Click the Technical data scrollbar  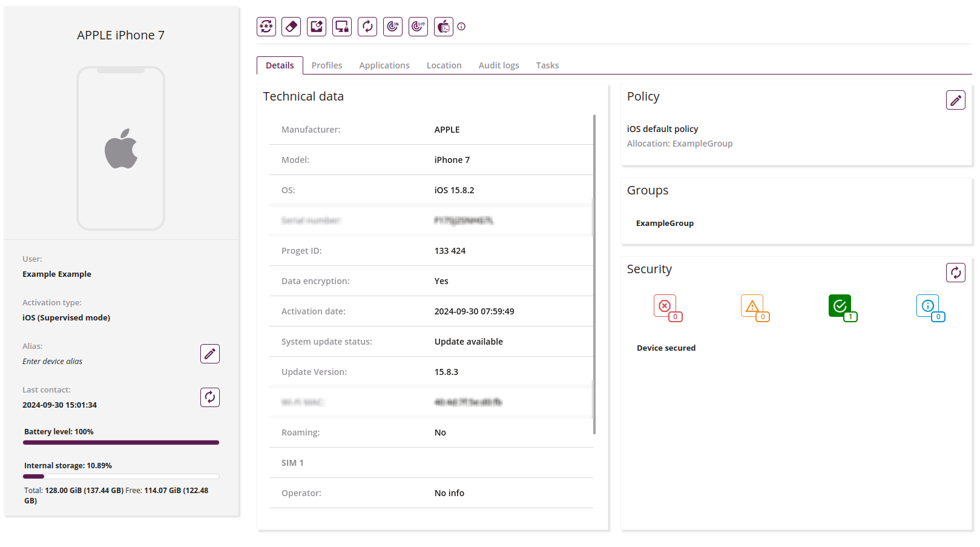coord(594,274)
